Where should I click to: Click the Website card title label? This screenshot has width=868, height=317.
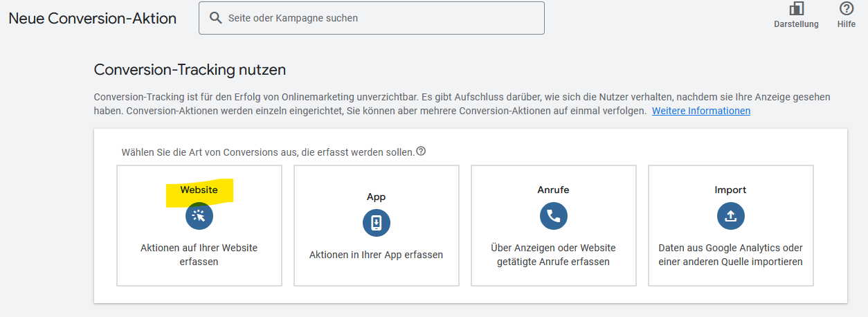point(199,190)
